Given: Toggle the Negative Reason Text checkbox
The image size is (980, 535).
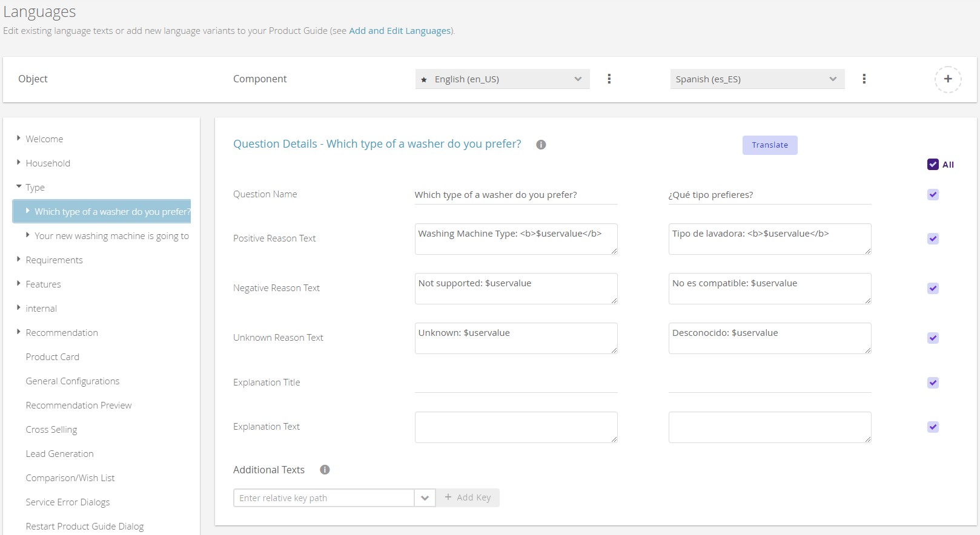Looking at the screenshot, I should click(x=933, y=289).
